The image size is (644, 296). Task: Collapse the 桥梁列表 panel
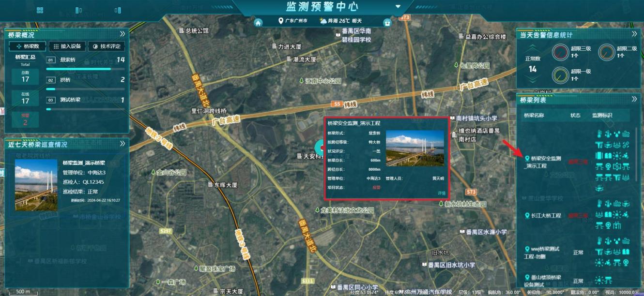[634, 99]
